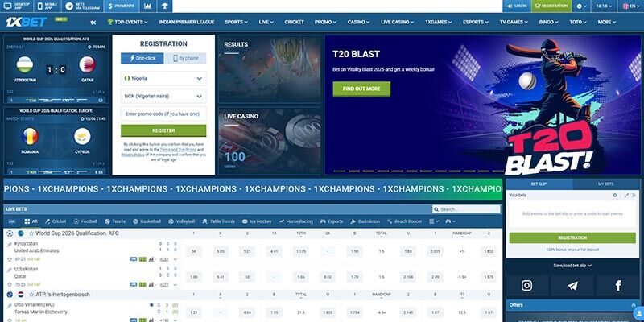Screen dimensions: 644x322
Task: Favorite ATP 's-Hertogenbosch league star
Action: (31, 295)
